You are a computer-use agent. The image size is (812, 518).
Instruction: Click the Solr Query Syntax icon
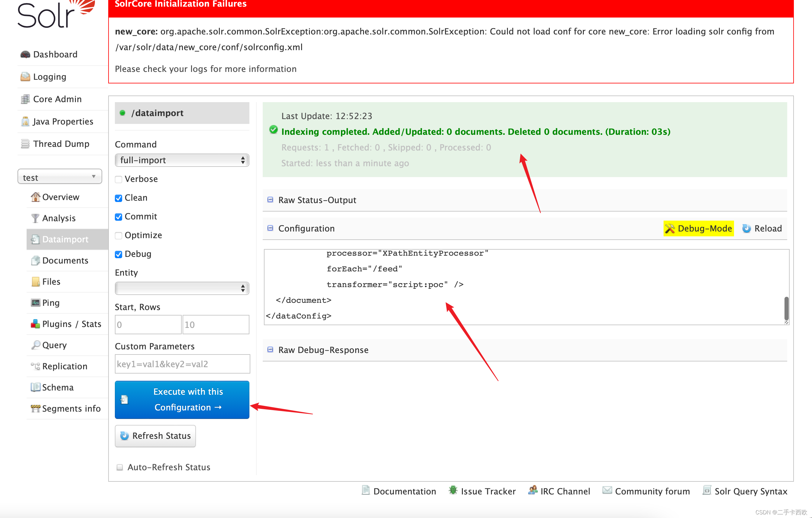tap(706, 490)
